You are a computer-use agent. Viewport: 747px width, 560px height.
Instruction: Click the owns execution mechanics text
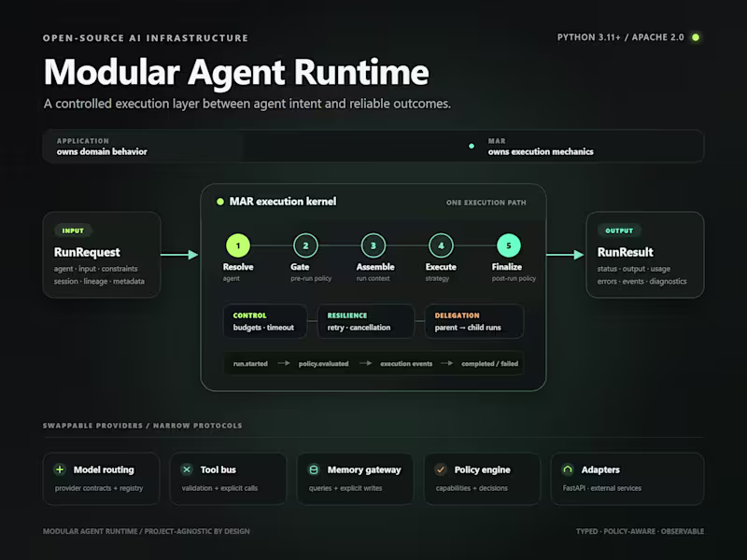tap(541, 151)
